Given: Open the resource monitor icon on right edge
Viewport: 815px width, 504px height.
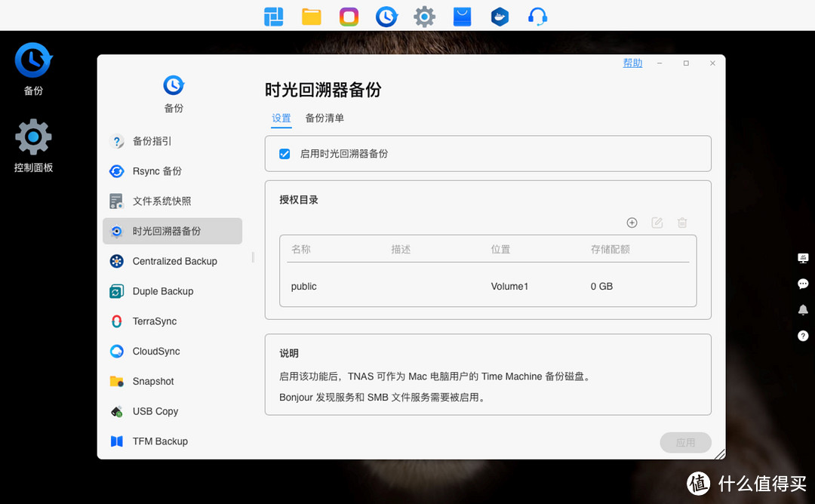Looking at the screenshot, I should click(x=803, y=258).
